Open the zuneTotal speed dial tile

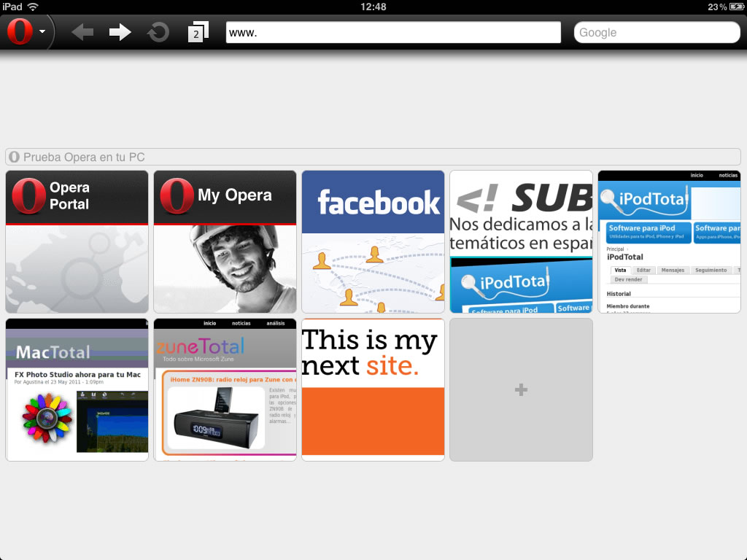(225, 390)
